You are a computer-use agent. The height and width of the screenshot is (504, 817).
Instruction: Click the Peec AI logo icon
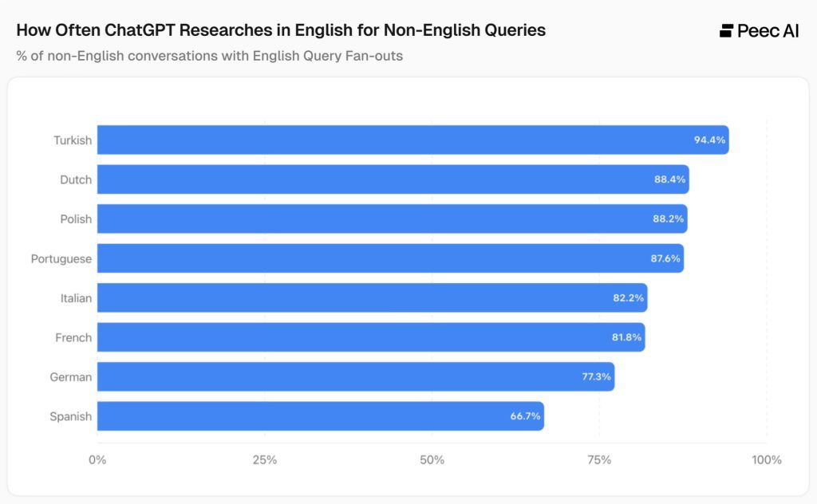tap(726, 31)
